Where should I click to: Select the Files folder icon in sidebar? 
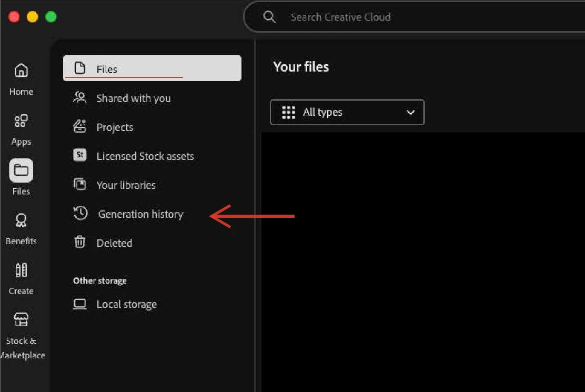point(21,170)
